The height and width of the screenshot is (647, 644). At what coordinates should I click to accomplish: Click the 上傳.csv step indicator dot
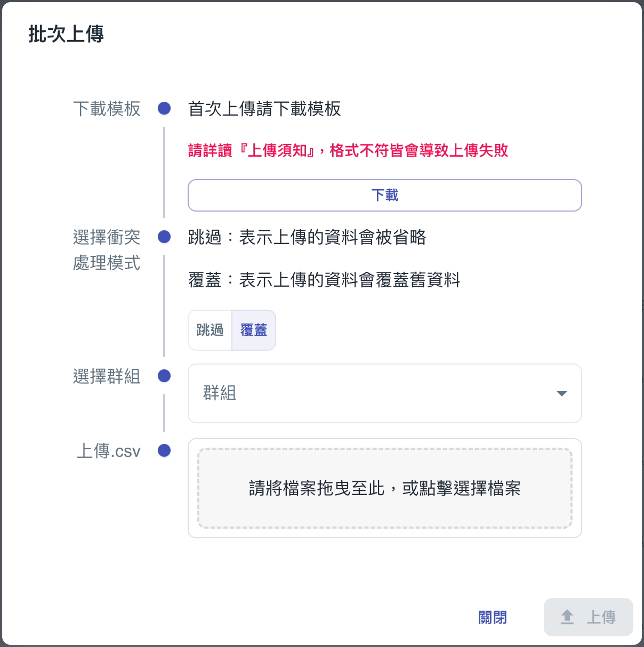pyautogui.click(x=164, y=450)
